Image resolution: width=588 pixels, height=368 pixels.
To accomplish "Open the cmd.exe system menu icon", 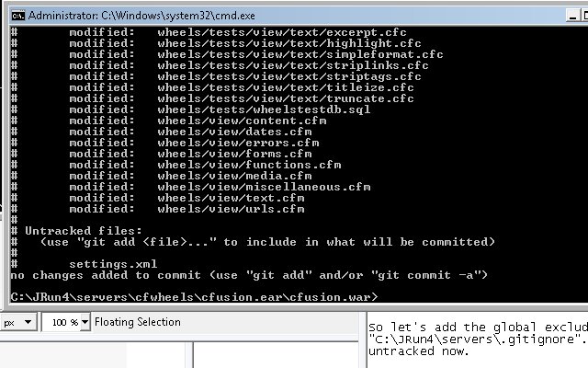I will pyautogui.click(x=18, y=16).
